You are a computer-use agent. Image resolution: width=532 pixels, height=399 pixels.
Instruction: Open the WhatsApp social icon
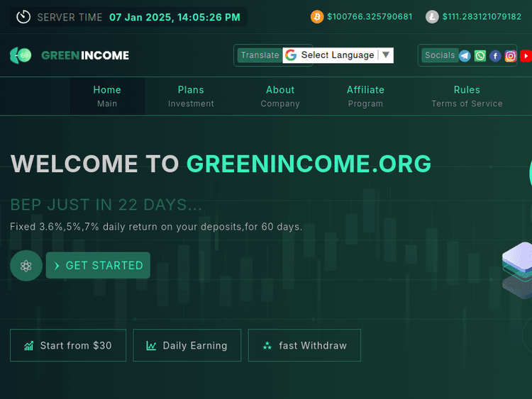480,56
